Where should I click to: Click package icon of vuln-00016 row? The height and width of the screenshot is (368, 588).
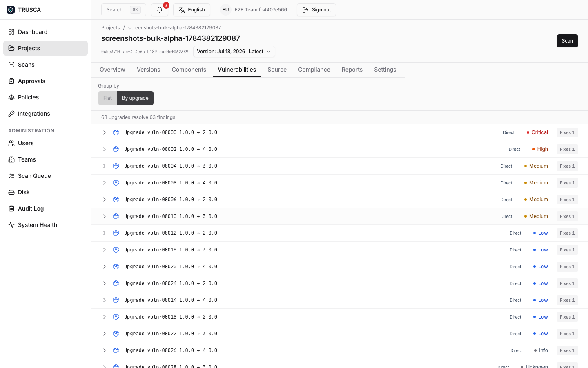tap(116, 250)
